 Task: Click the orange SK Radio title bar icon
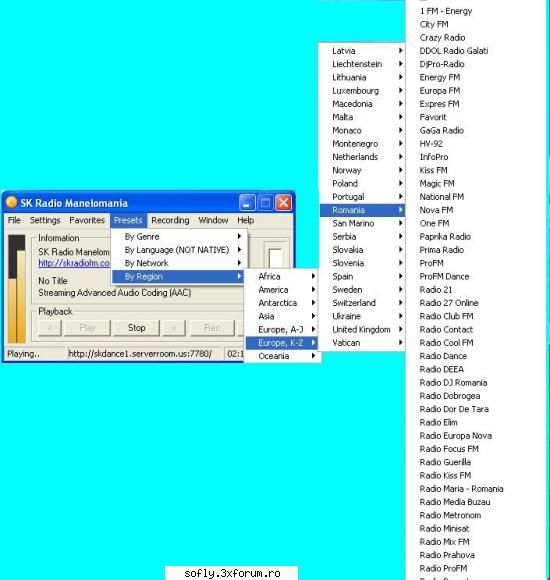[x=11, y=202]
